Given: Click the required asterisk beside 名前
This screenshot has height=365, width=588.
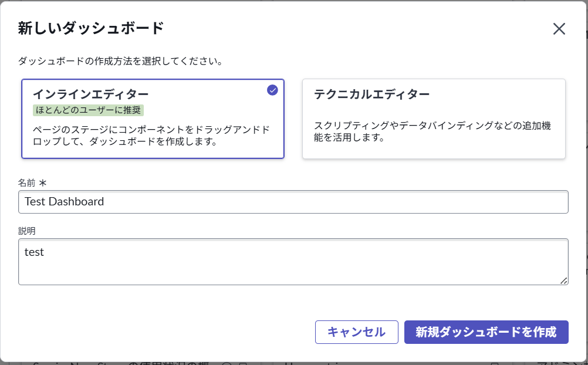Looking at the screenshot, I should tap(42, 182).
